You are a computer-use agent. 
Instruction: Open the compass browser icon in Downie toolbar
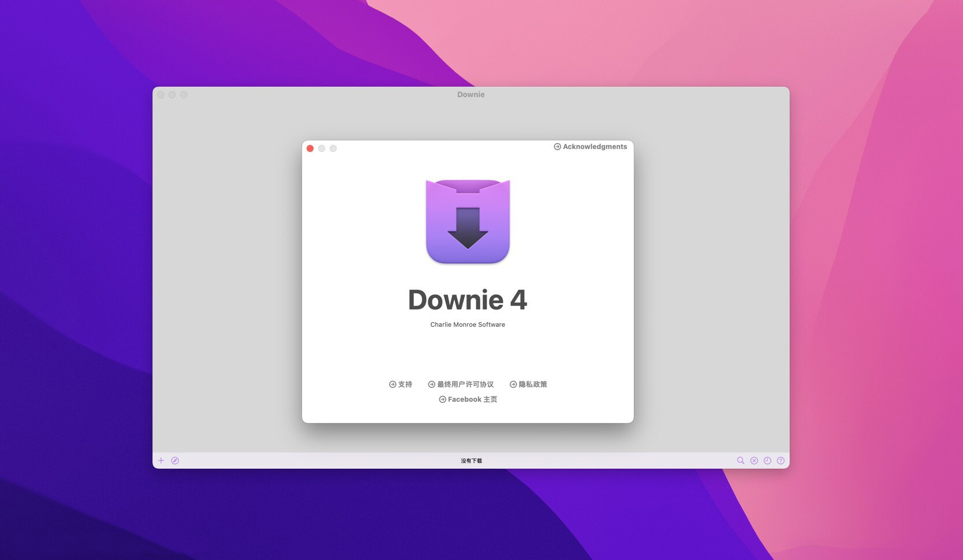[175, 461]
